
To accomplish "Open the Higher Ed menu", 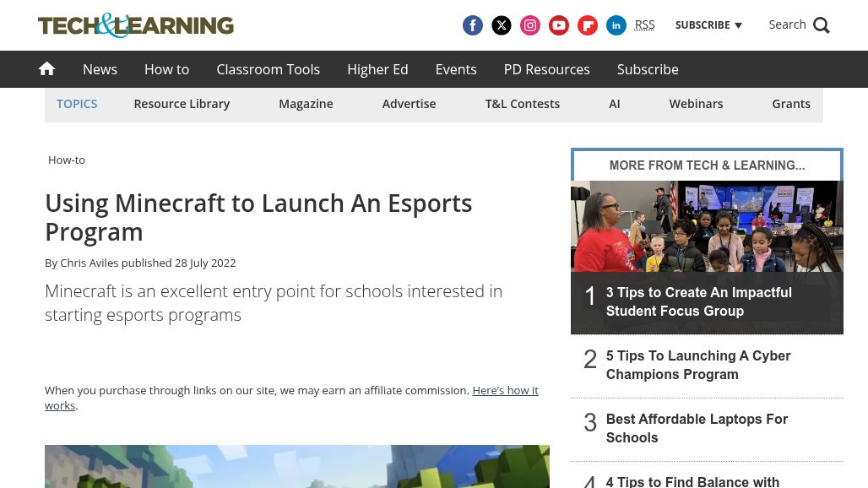I will [377, 69].
